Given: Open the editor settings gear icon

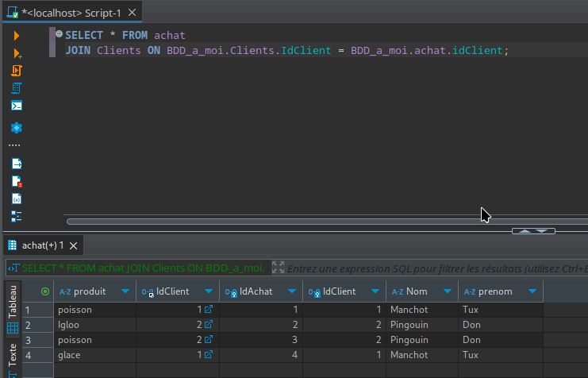Looking at the screenshot, I should 17,127.
